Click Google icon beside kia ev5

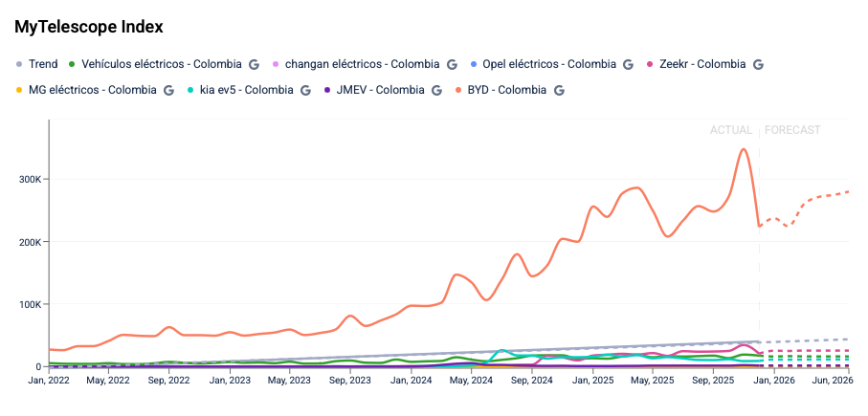(x=305, y=90)
